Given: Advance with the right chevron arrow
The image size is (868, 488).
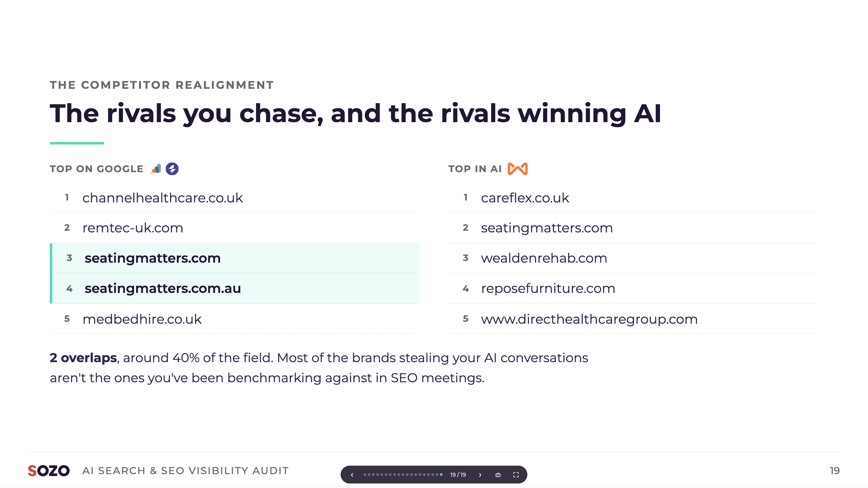Looking at the screenshot, I should tap(480, 474).
